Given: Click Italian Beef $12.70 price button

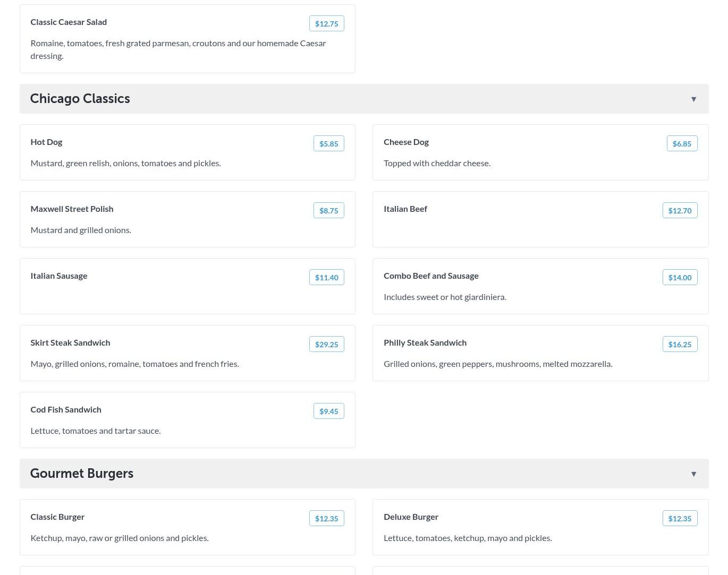Looking at the screenshot, I should click(x=680, y=210).
